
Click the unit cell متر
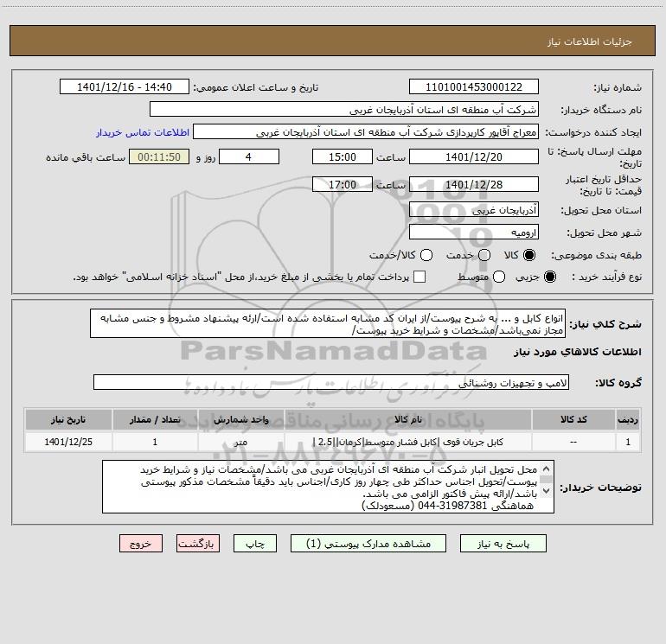pyautogui.click(x=240, y=442)
